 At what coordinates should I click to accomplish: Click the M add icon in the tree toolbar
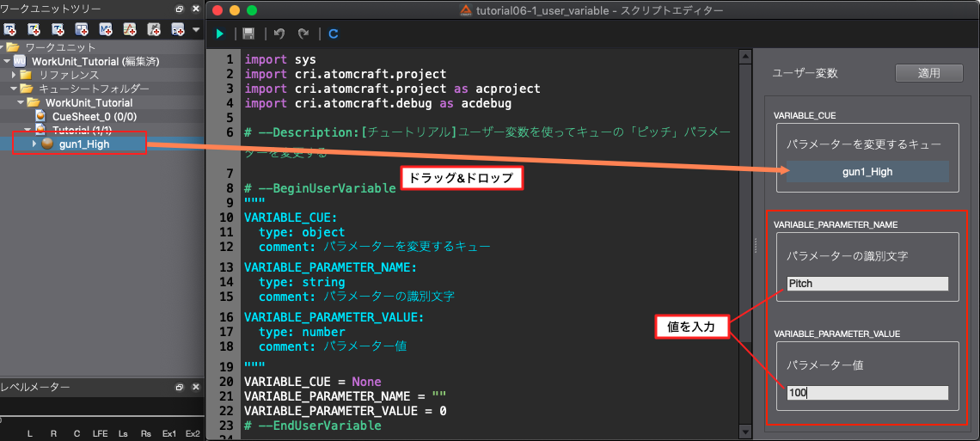click(x=106, y=28)
